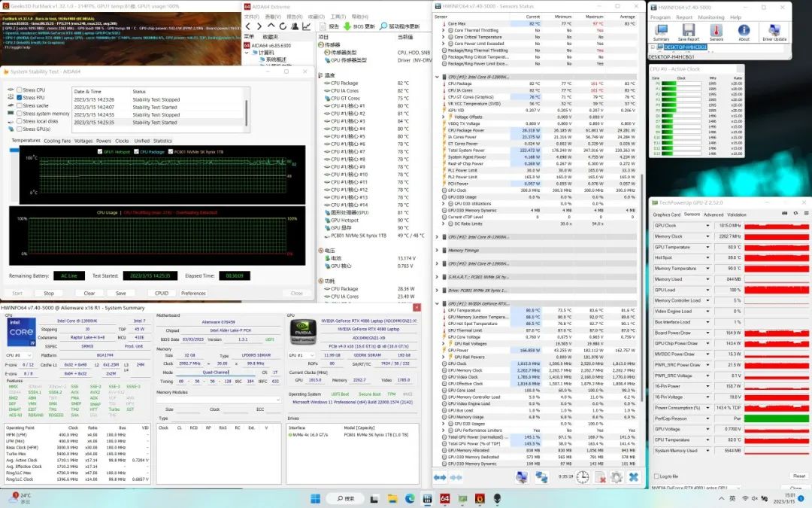
Task: Click the Intel Core i9 logo in System Summary
Action: (21, 333)
